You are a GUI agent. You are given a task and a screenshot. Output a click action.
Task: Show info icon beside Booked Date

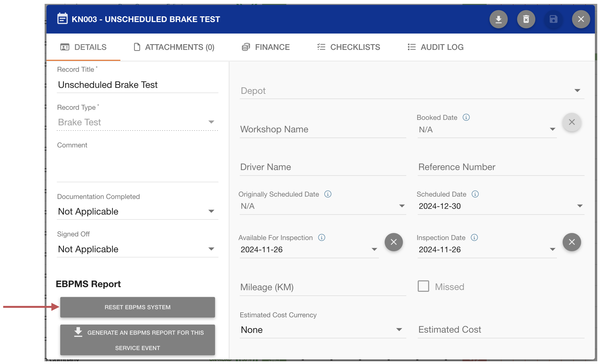[466, 118]
